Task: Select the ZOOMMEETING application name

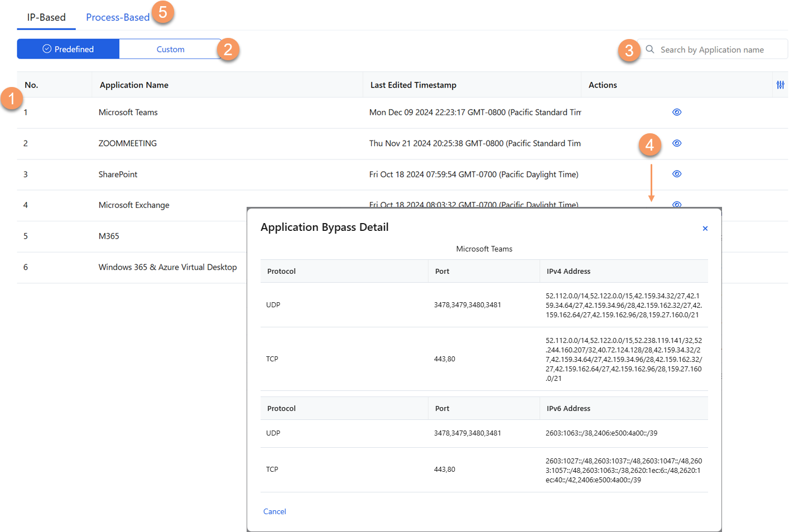Action: click(x=127, y=143)
